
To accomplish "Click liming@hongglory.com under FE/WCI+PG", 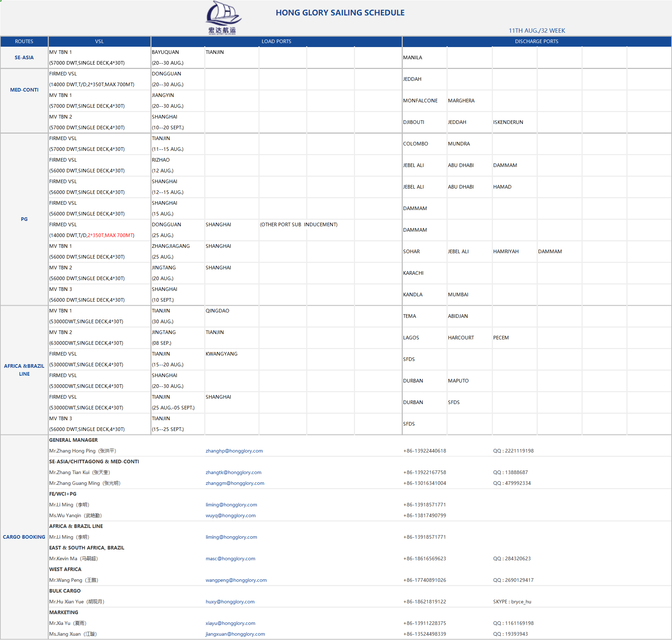I will pos(231,505).
